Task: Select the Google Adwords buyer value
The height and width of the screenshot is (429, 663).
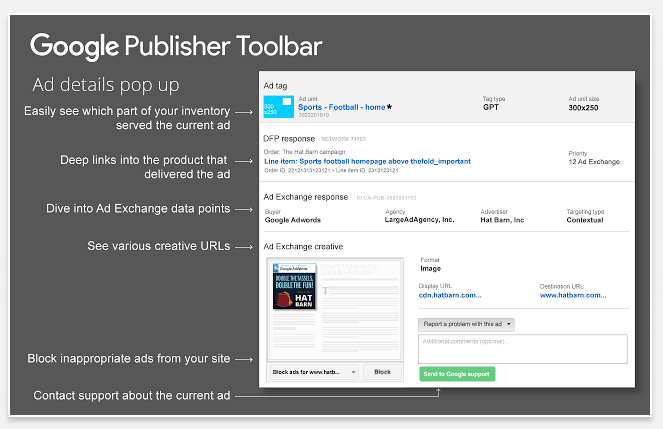Action: click(293, 220)
